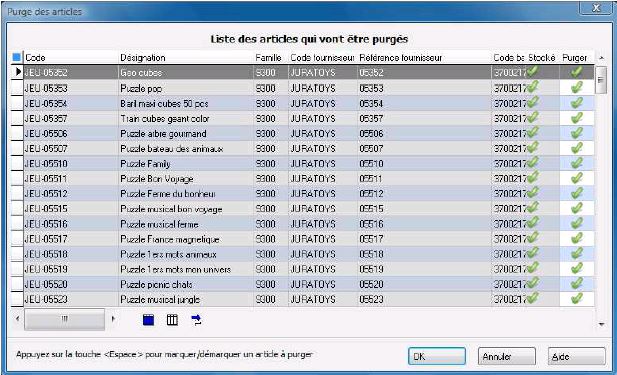The height and width of the screenshot is (375, 617).
Task: Click the Purger column header
Action: (576, 57)
